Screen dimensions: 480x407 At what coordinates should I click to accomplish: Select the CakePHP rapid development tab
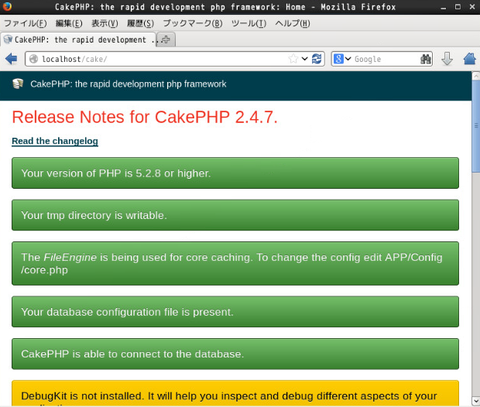[78, 40]
